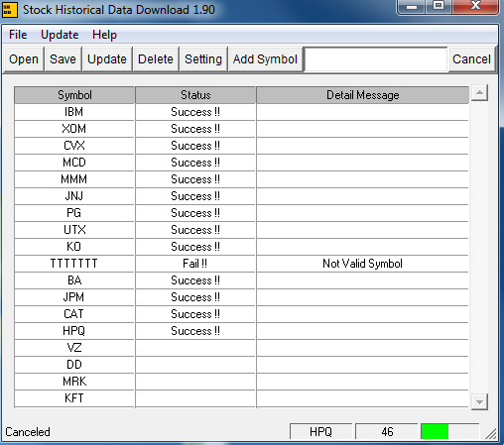Click the 46 counter in the status bar
This screenshot has height=445, width=504.
[387, 432]
